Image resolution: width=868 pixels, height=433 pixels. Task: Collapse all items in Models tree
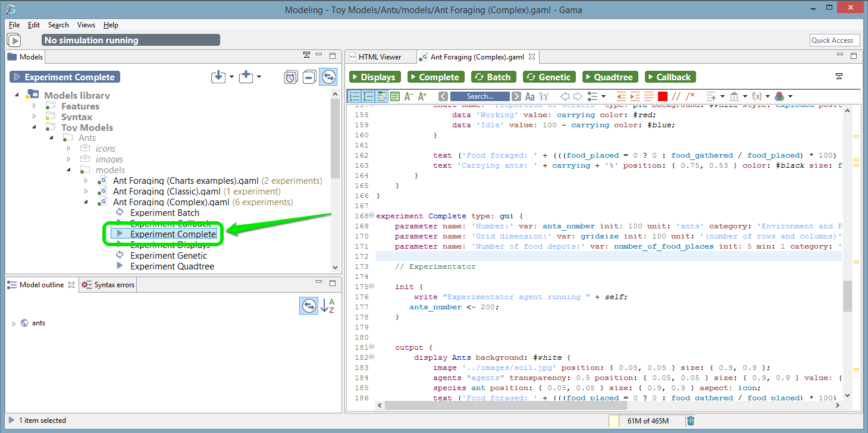[x=309, y=77]
